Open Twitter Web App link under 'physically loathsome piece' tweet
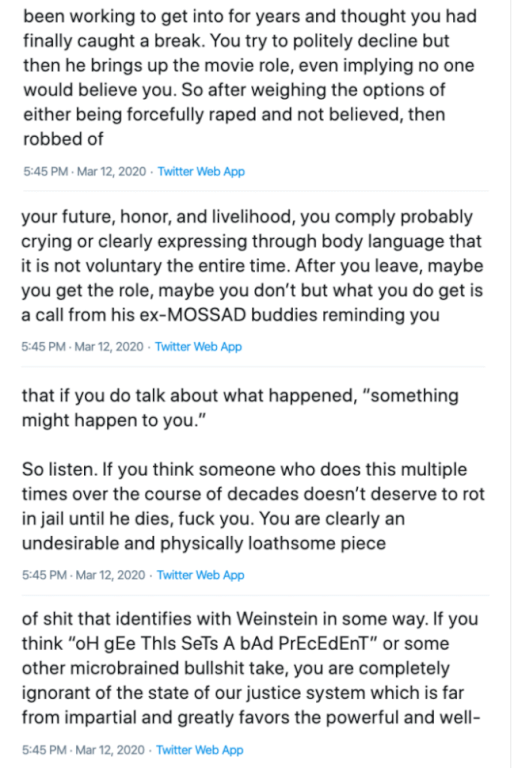514x768 pixels. pyautogui.click(x=200, y=575)
